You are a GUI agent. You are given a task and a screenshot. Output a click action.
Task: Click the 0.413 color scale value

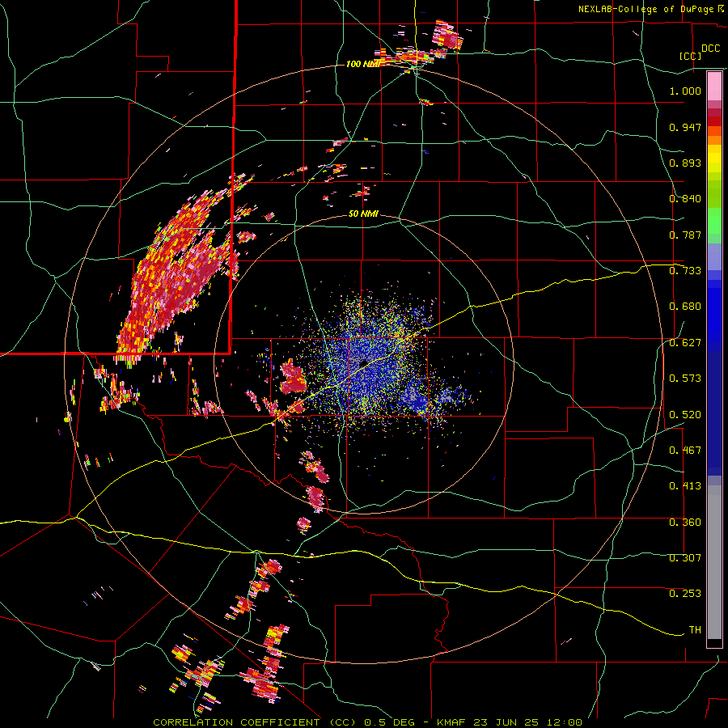coord(685,486)
